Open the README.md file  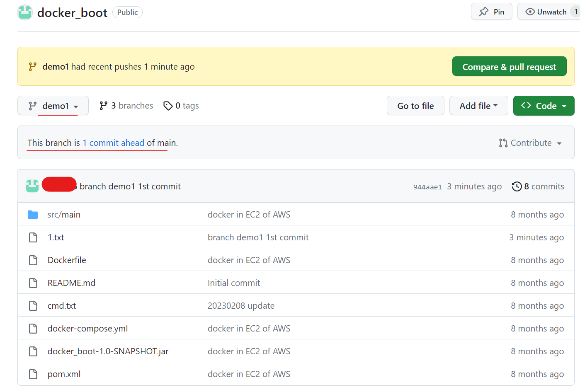pos(71,283)
